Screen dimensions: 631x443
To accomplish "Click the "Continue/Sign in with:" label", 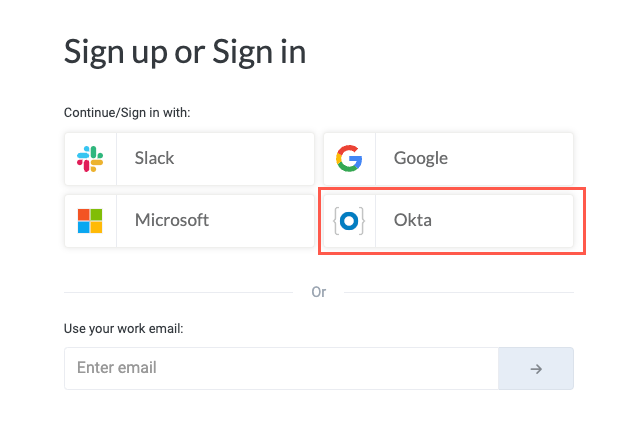I will (x=127, y=112).
